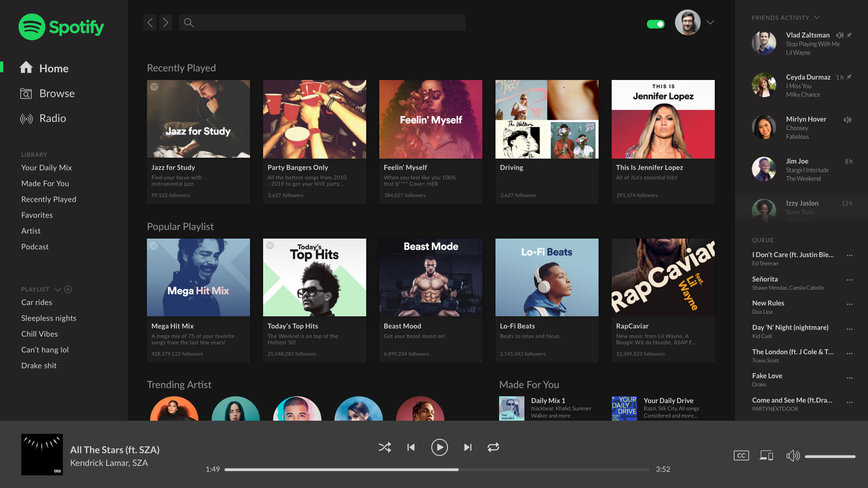Click the Spotify logo

click(x=61, y=27)
